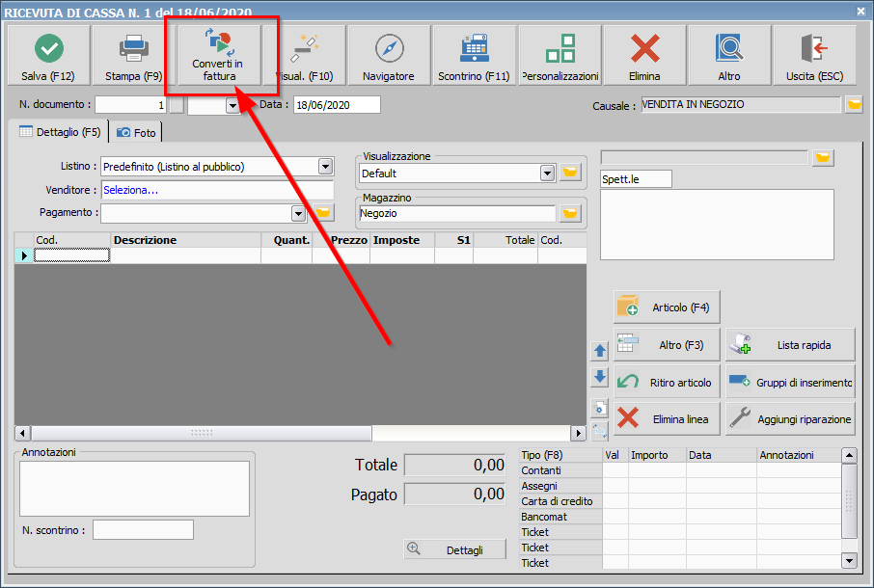
Task: Open the Visualizzazione folder browse icon
Action: pyautogui.click(x=570, y=173)
